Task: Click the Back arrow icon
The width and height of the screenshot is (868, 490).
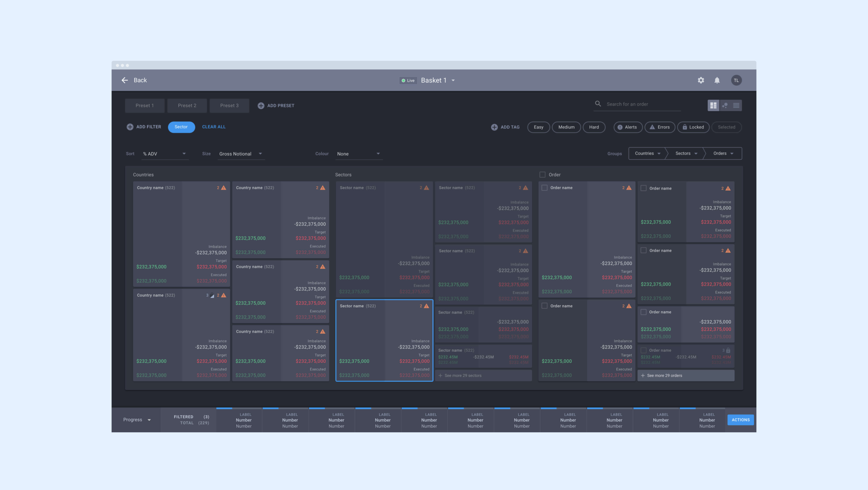Action: [x=125, y=80]
